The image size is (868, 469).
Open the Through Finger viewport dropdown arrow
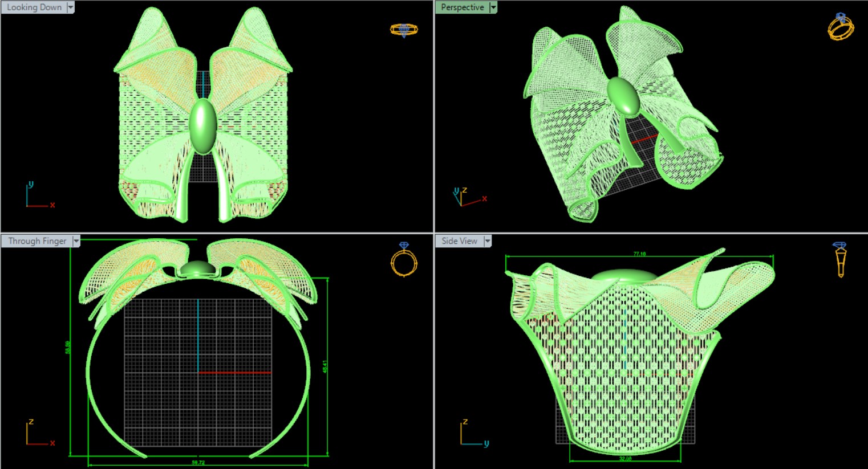(76, 241)
